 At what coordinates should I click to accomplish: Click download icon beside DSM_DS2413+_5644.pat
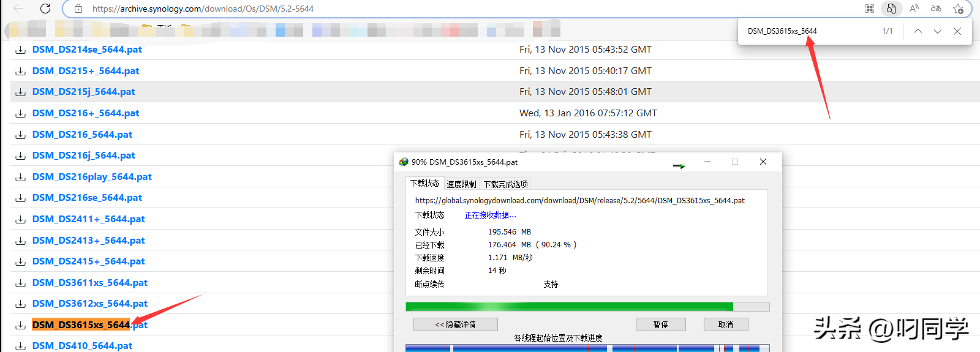[x=20, y=241]
